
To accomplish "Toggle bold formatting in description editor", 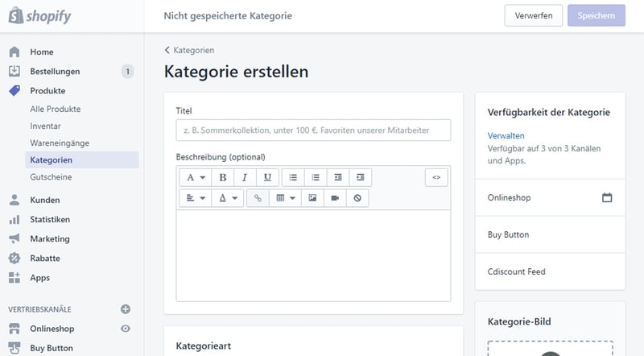I will (222, 177).
